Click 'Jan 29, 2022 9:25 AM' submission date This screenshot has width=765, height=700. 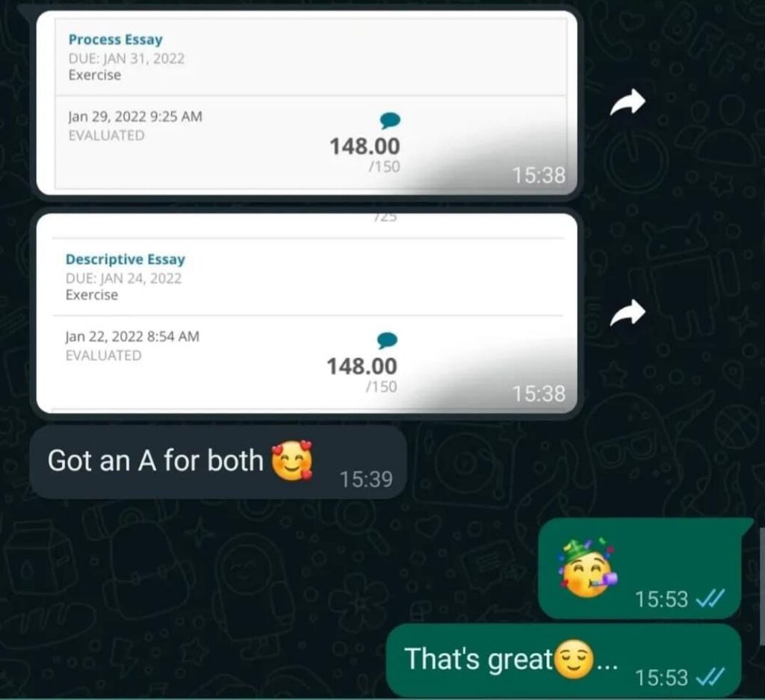point(135,117)
